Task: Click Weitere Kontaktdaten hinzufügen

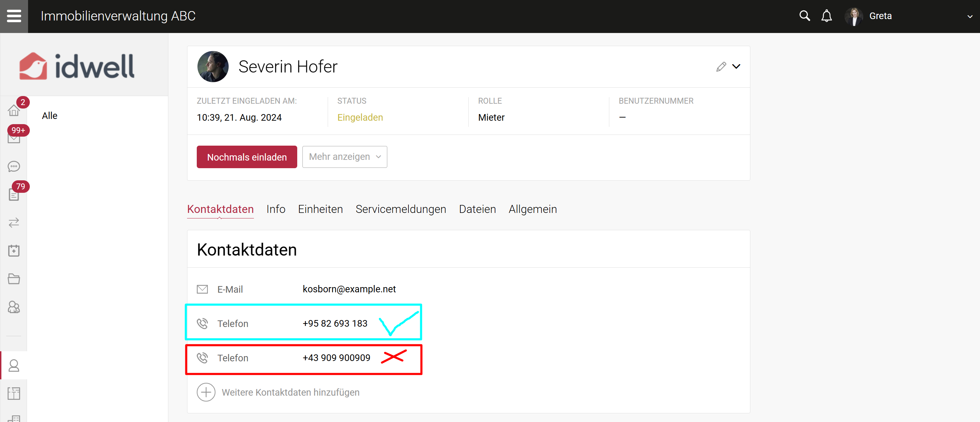Action: pyautogui.click(x=290, y=392)
